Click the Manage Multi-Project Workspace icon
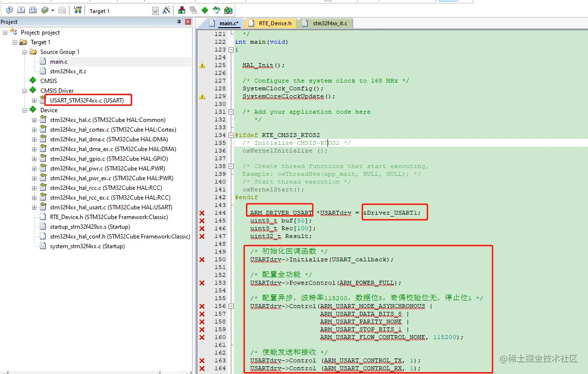This screenshot has width=588, height=374. (x=193, y=10)
